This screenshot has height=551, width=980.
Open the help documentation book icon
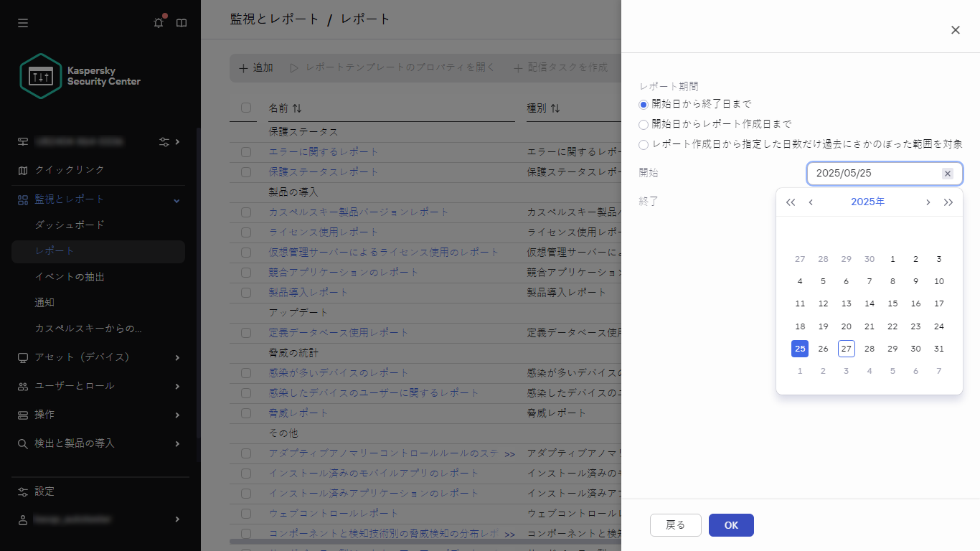pyautogui.click(x=182, y=22)
